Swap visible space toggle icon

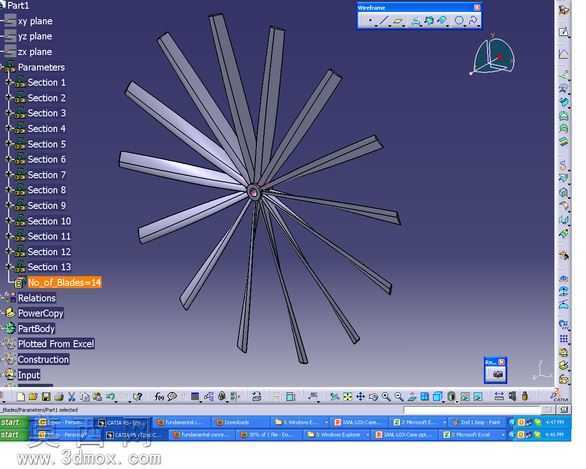478,397
